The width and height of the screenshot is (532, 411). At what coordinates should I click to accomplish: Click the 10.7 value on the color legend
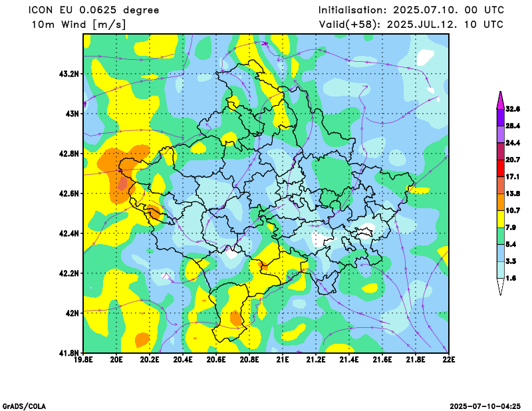[x=513, y=210]
